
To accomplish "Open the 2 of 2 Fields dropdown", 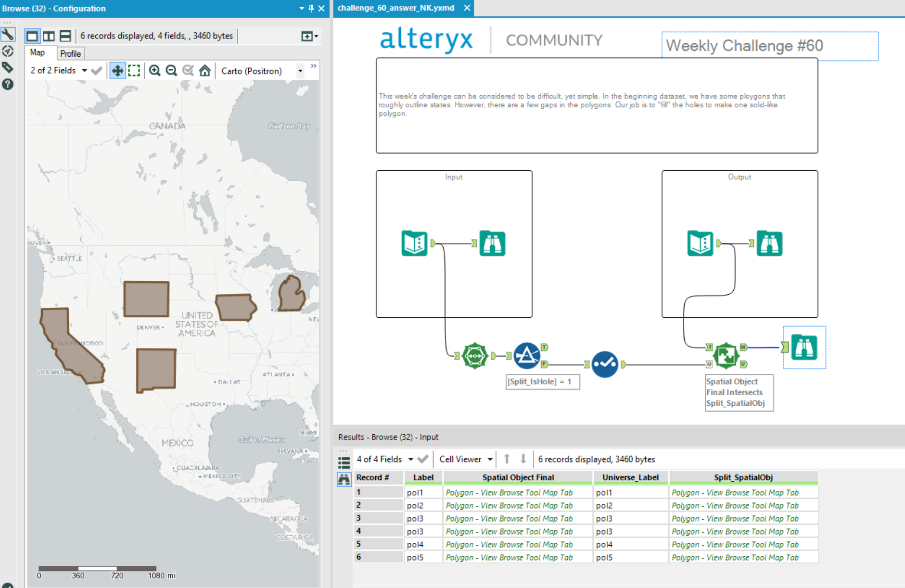I will (84, 70).
